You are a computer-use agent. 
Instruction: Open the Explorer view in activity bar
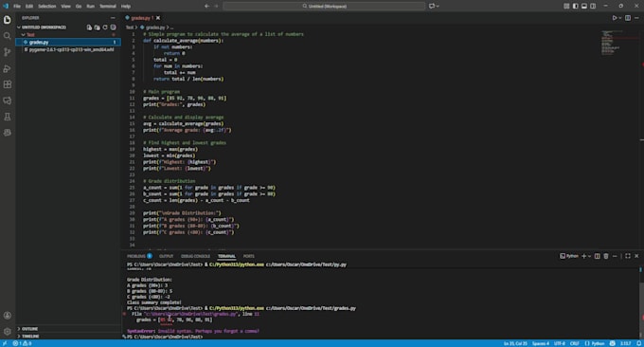tap(8, 20)
